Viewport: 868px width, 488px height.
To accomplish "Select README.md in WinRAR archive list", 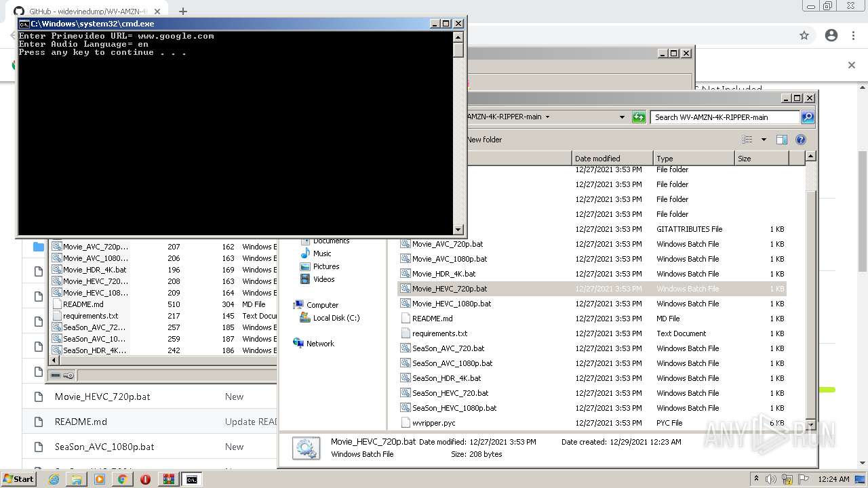I will pos(83,304).
